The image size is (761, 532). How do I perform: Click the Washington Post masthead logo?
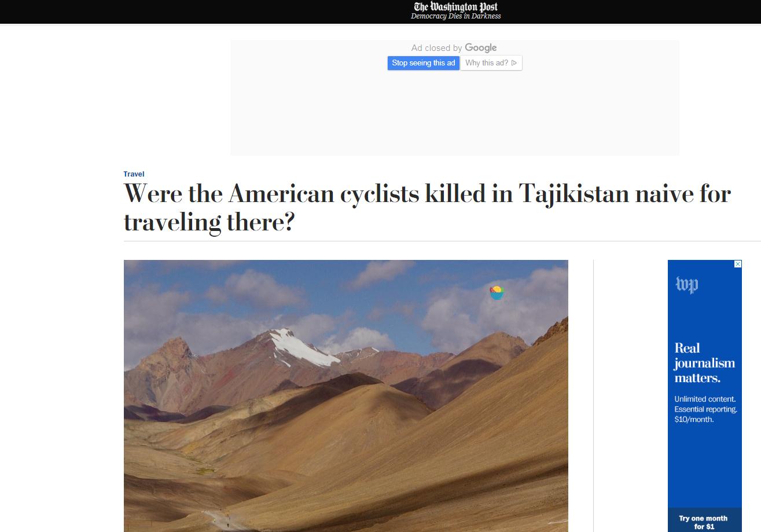455,7
